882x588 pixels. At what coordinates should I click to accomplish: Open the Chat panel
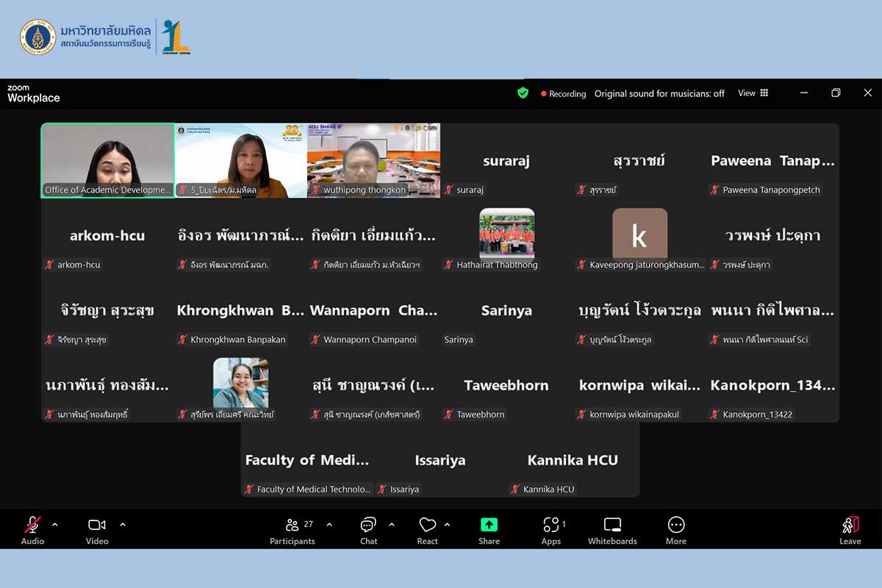pos(368,529)
